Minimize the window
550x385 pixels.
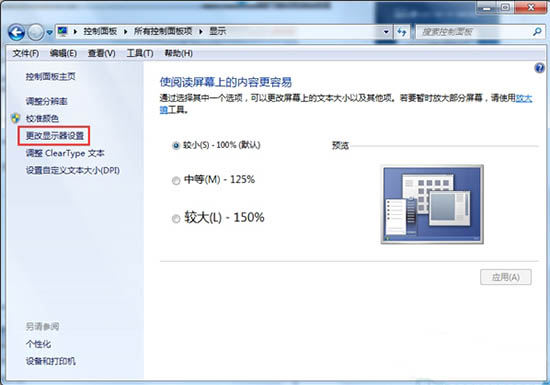pos(487,7)
